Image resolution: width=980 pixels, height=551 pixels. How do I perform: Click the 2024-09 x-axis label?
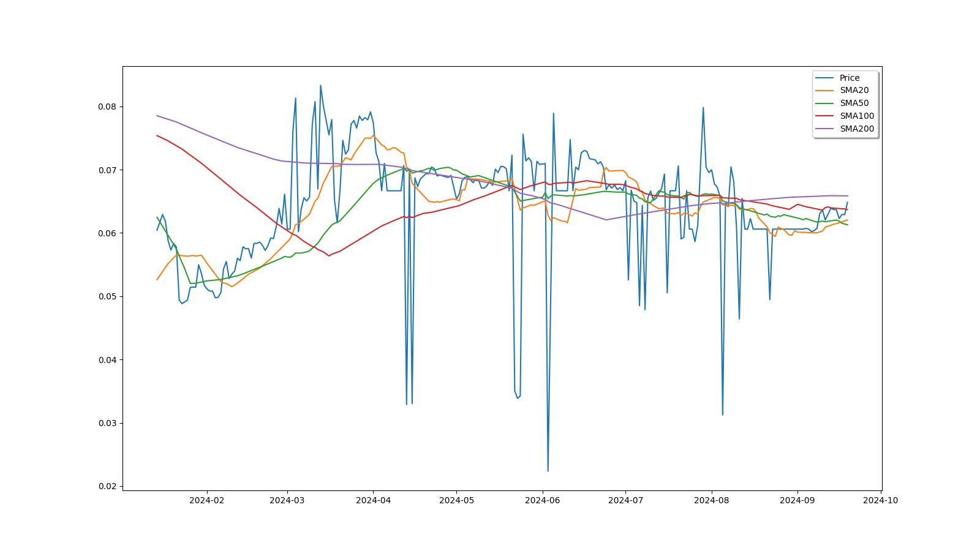point(797,500)
